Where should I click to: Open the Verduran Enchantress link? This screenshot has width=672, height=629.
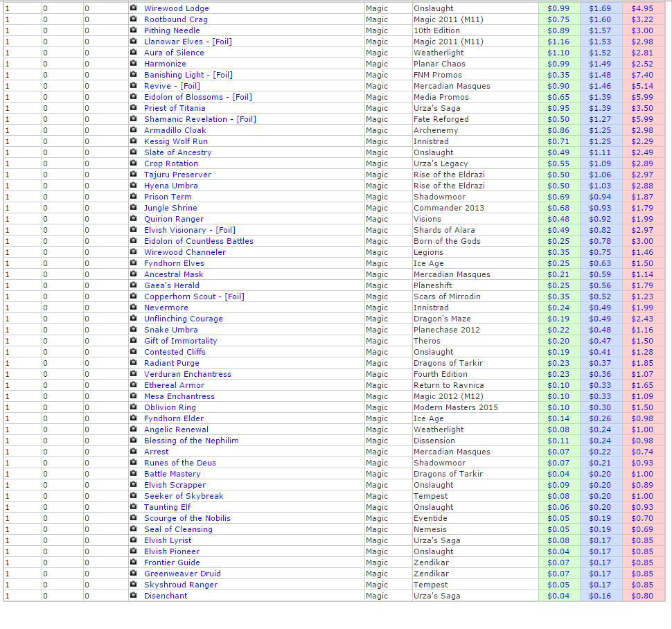(187, 374)
